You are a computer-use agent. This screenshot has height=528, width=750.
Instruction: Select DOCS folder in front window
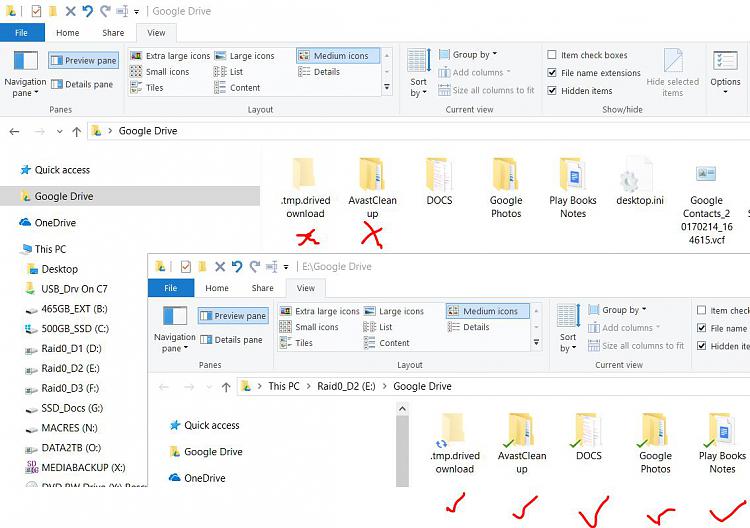pos(588,437)
